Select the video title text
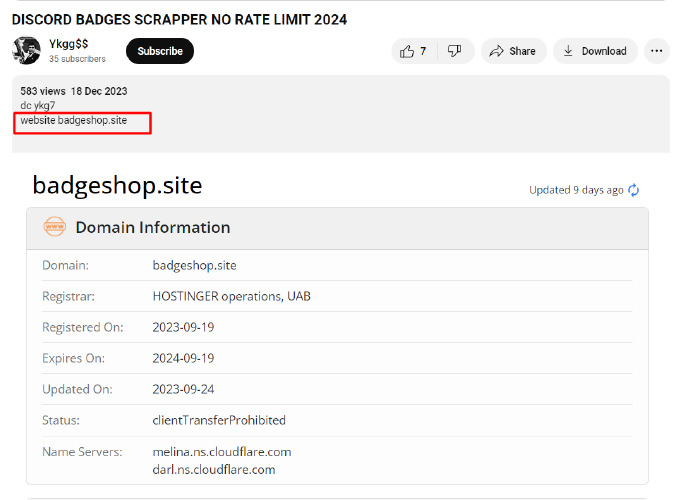This screenshot has width=683, height=500. [179, 20]
